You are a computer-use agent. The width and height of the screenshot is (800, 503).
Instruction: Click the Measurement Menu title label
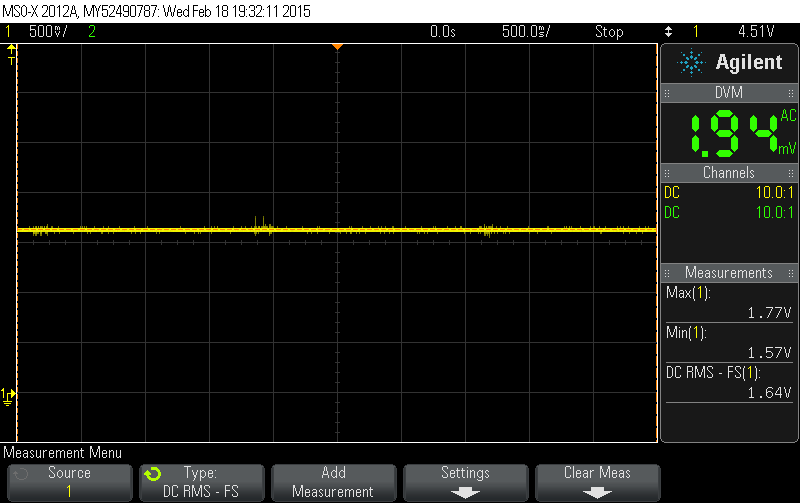[62, 453]
